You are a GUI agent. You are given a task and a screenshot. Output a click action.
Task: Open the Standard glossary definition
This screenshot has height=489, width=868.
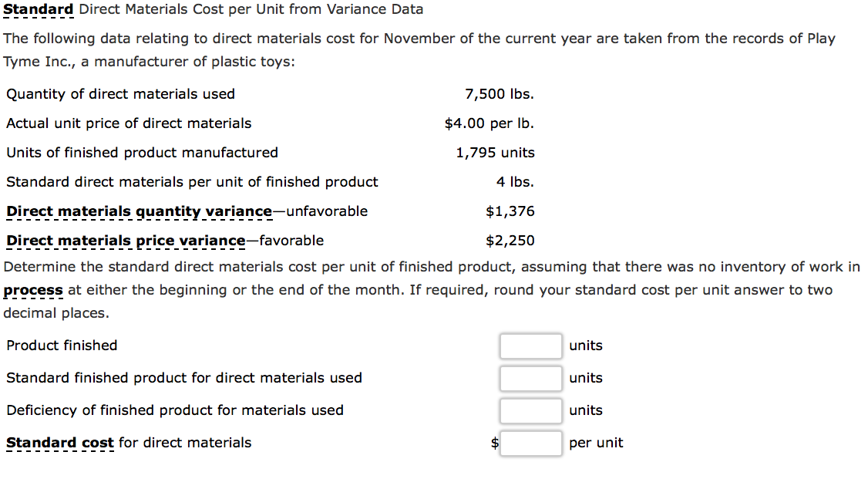37,9
